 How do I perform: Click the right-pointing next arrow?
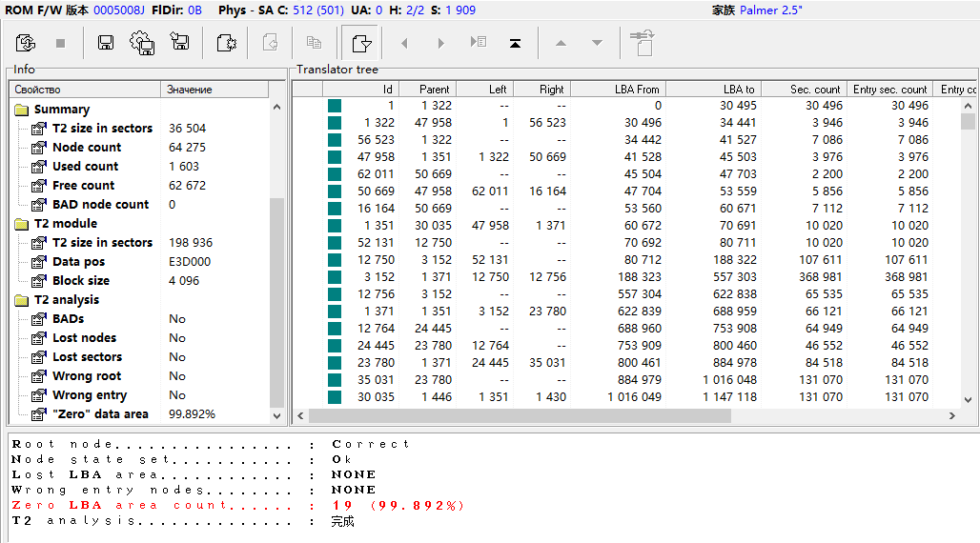tap(441, 43)
